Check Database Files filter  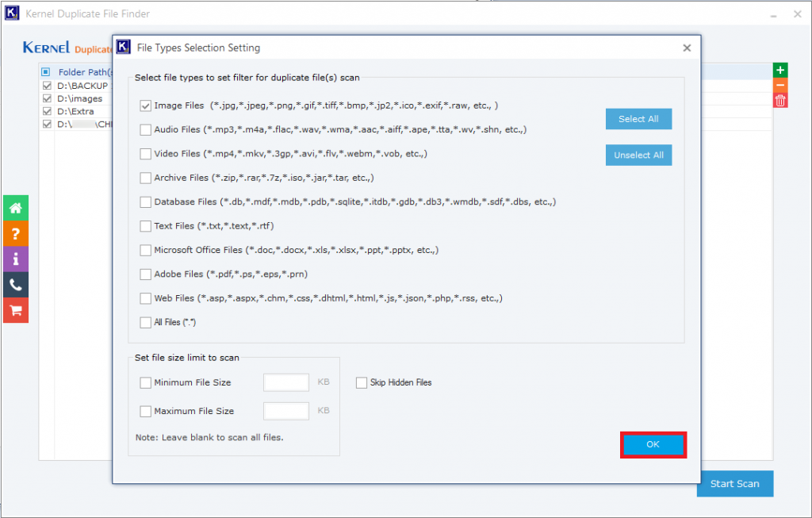click(146, 202)
